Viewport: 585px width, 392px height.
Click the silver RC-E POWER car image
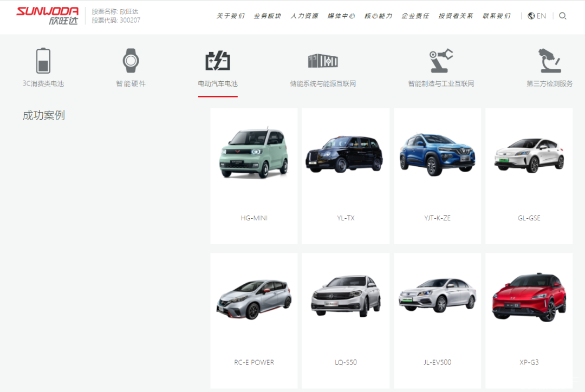tap(254, 300)
